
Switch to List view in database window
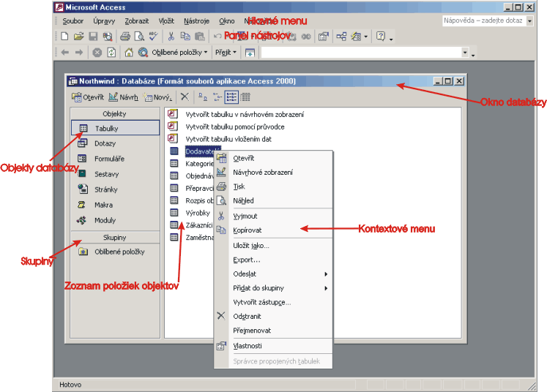[231, 97]
